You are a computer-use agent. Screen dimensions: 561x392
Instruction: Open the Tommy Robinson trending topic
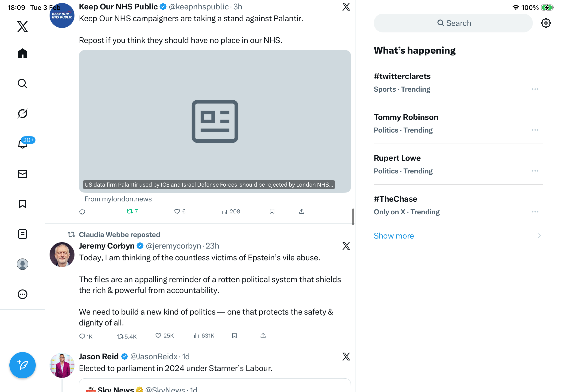[x=406, y=117]
